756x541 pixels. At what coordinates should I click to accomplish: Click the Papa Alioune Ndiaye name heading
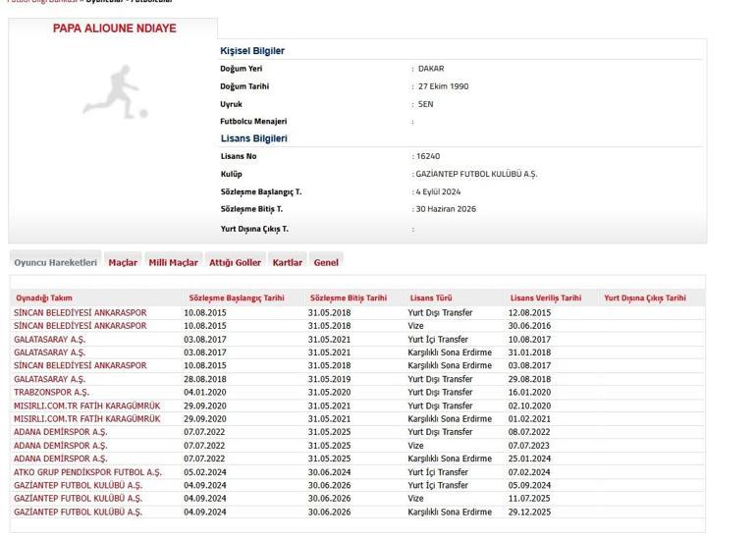point(115,28)
